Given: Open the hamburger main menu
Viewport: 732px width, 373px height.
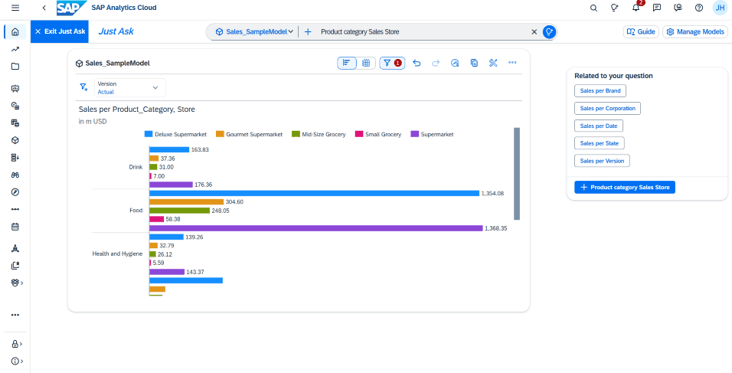Looking at the screenshot, I should (15, 8).
